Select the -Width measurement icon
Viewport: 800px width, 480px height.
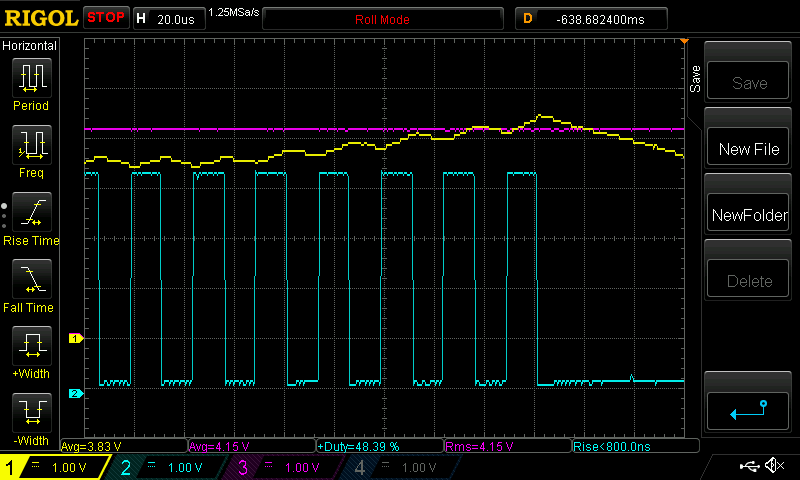30,413
